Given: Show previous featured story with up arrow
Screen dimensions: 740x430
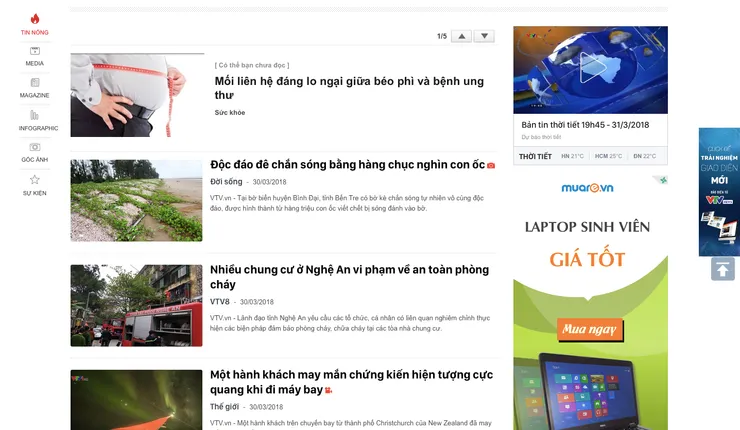Looking at the screenshot, I should 462,36.
